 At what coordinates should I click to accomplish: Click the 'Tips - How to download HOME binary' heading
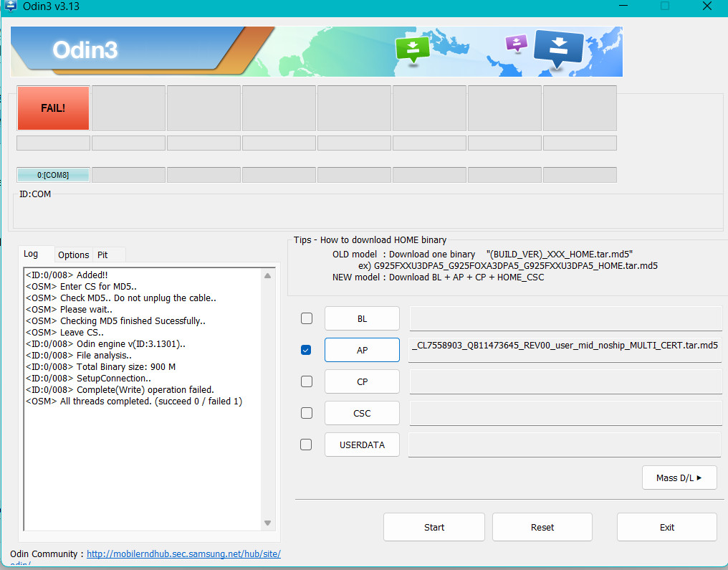370,240
